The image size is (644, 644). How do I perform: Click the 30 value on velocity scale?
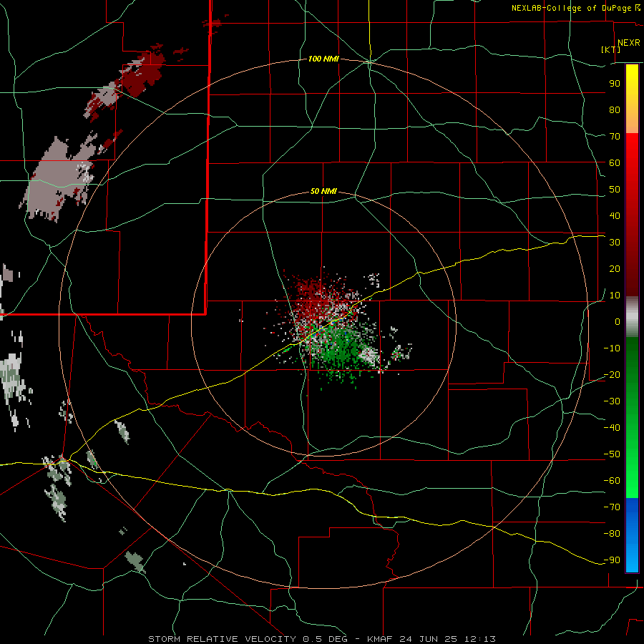click(615, 243)
